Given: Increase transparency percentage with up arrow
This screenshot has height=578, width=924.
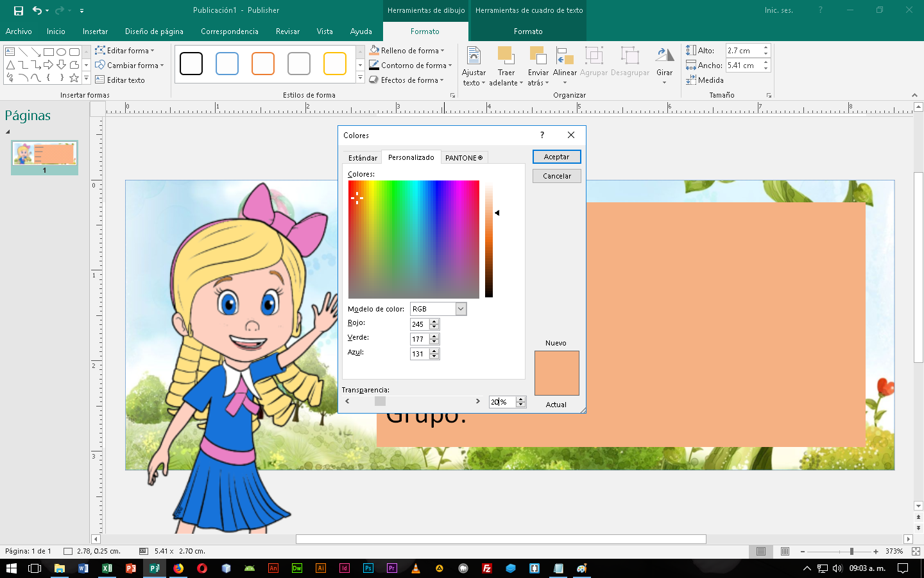Looking at the screenshot, I should point(521,399).
